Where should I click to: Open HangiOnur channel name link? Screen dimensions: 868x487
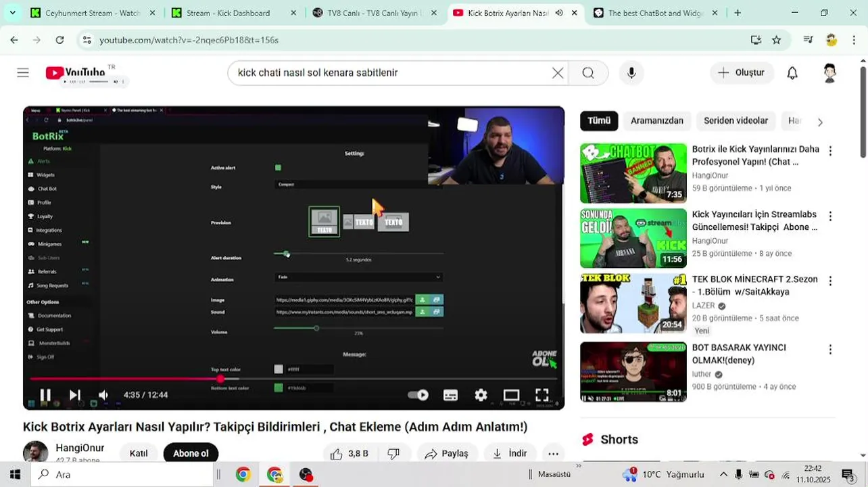pyautogui.click(x=80, y=448)
